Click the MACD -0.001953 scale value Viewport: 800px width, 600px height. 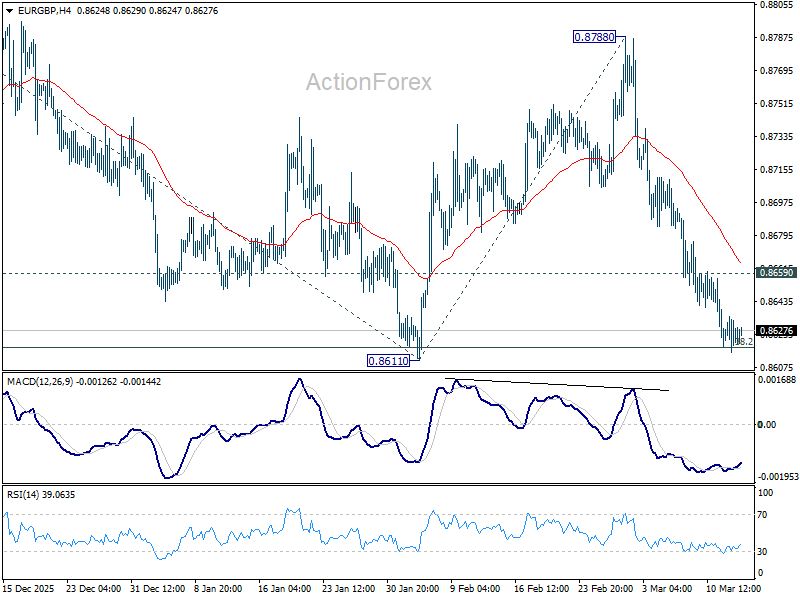tap(778, 477)
